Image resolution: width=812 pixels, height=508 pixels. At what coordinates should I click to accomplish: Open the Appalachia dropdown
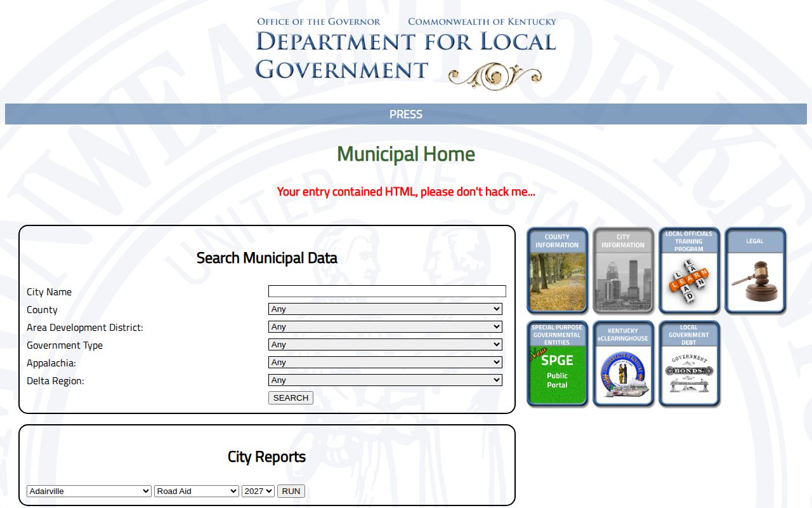(385, 363)
